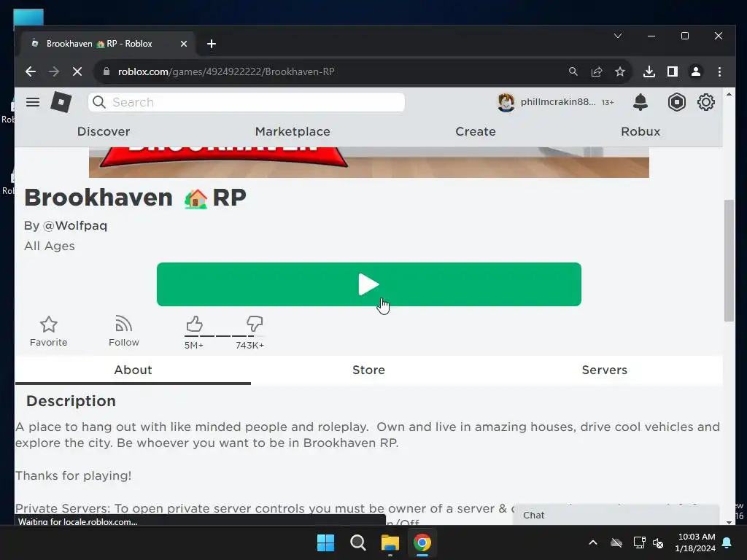Click the muted volume tray icon
The width and height of the screenshot is (747, 560).
tap(659, 542)
